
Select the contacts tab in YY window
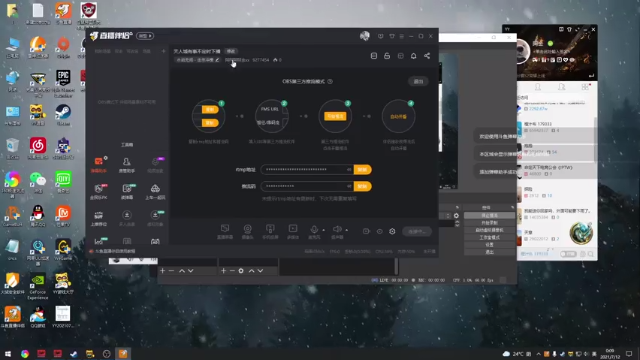tap(538, 87)
